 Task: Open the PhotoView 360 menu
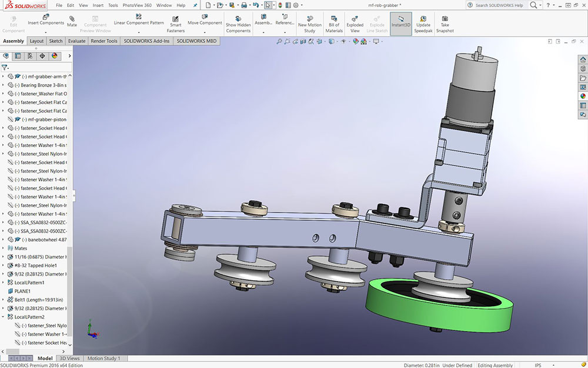(x=136, y=5)
